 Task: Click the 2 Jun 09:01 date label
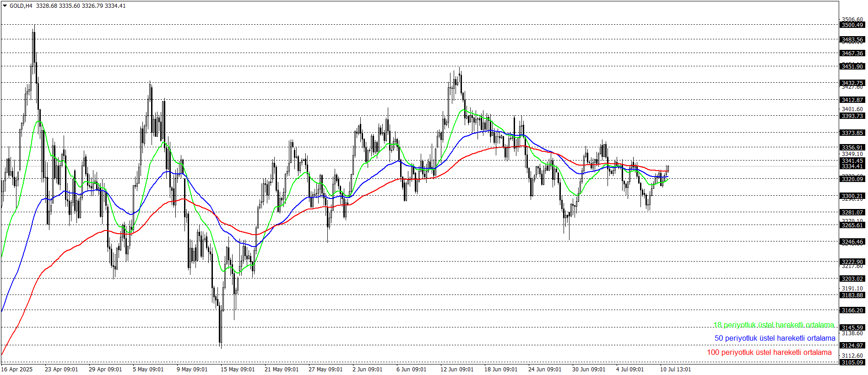368,370
